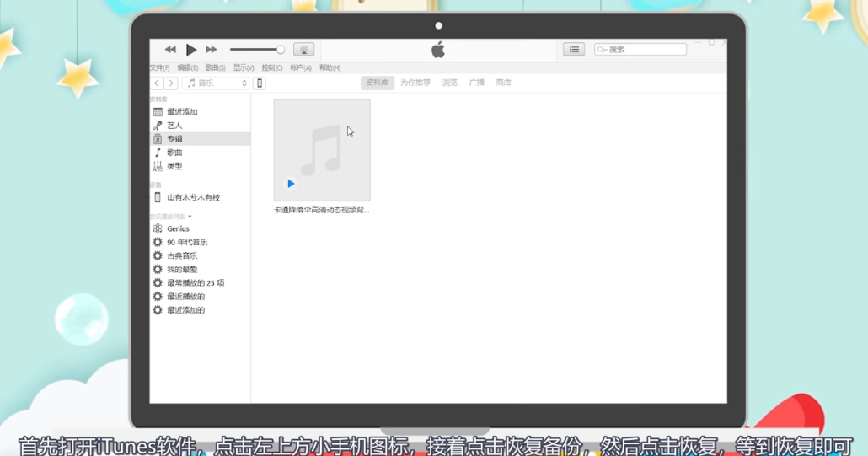Click the small phone device icon
Image resolution: width=868 pixels, height=456 pixels.
259,83
